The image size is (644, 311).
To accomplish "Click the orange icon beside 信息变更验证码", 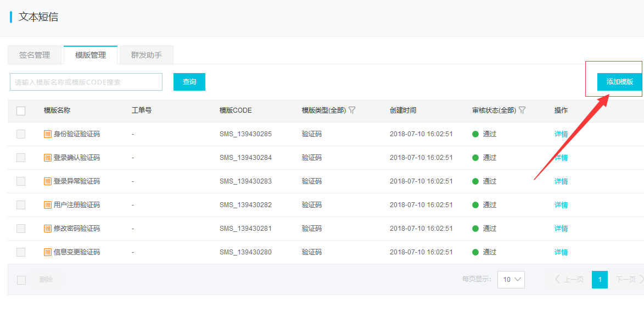I will click(48, 252).
